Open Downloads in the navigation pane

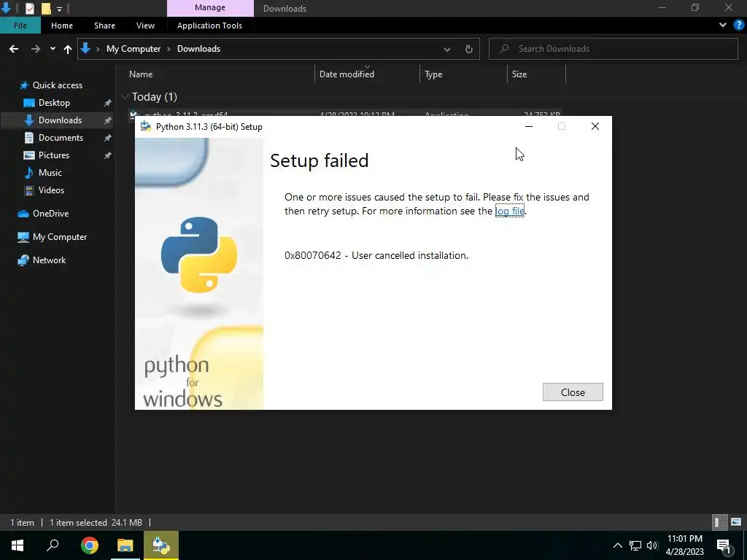pos(60,120)
